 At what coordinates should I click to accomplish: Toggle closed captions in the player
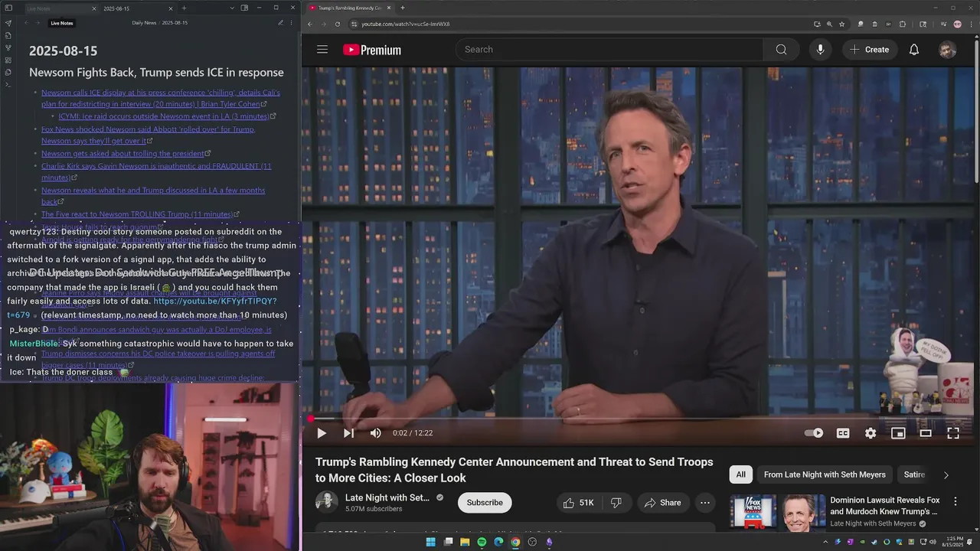(x=843, y=433)
